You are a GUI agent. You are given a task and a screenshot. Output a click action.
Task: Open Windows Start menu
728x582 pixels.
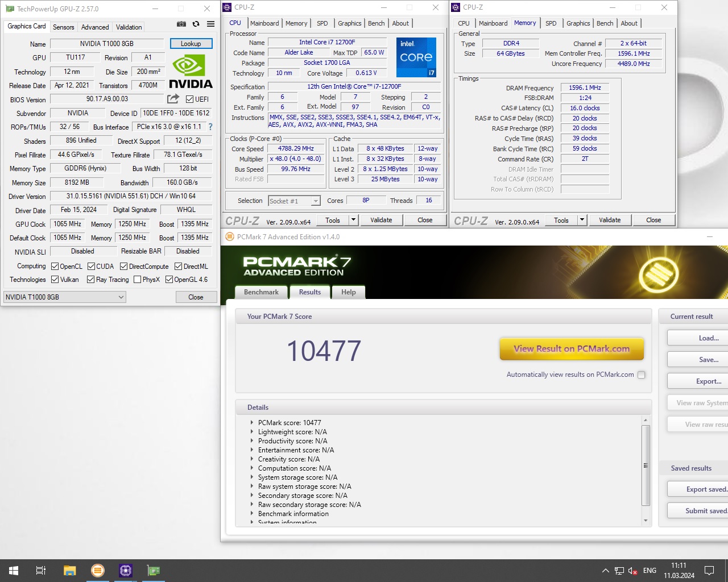(14, 571)
